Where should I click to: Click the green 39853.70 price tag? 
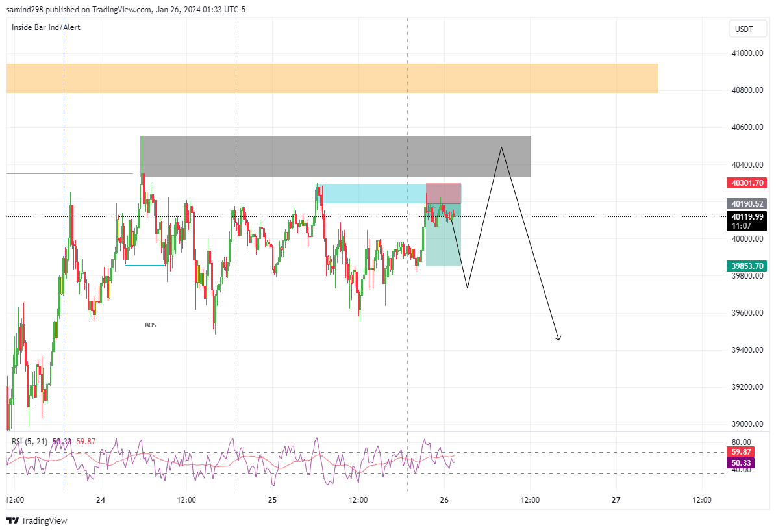746,266
